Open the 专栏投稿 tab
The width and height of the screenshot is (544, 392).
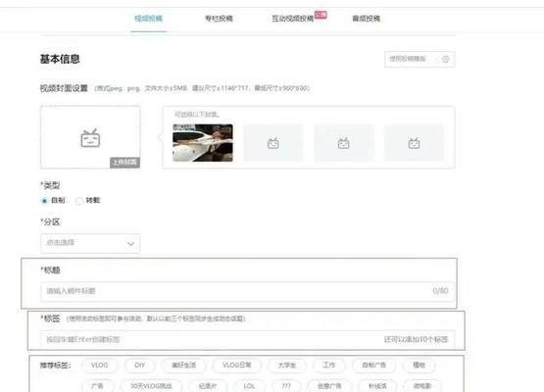tap(219, 19)
